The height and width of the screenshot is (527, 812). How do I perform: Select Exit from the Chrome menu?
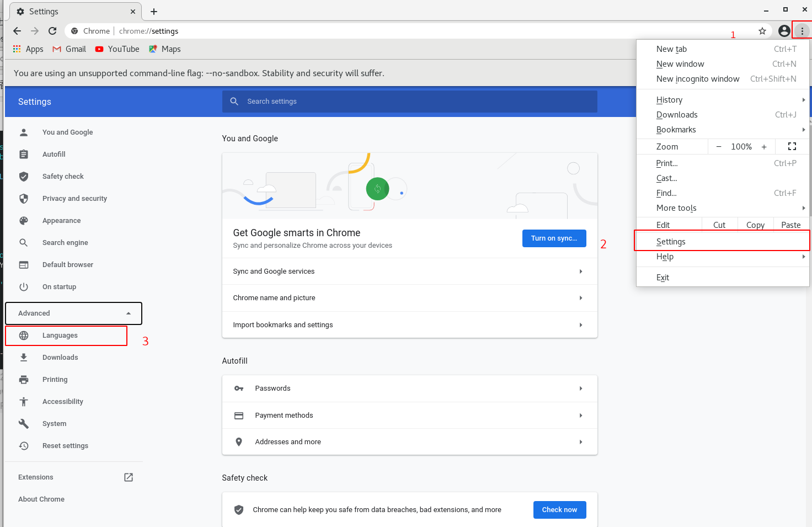tap(723, 278)
